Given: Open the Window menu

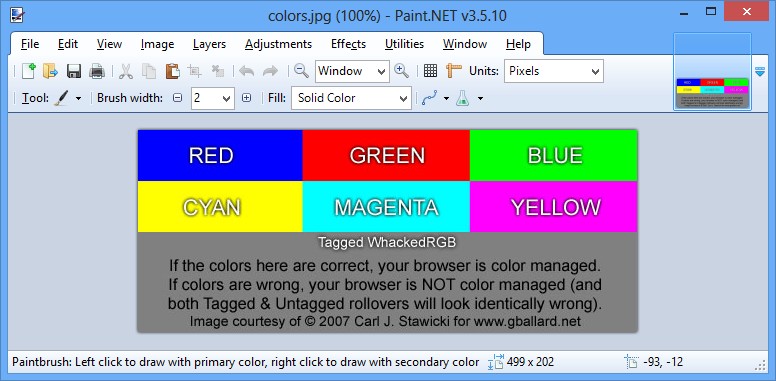Looking at the screenshot, I should [465, 44].
